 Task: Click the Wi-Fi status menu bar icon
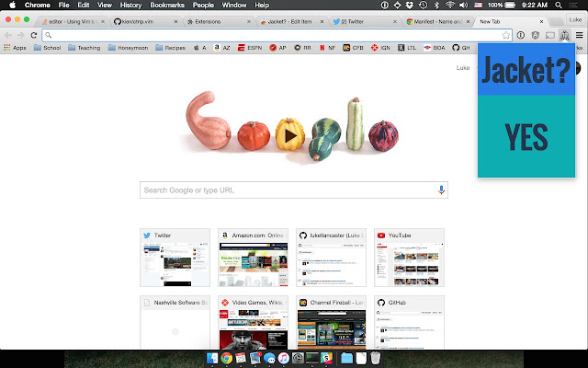pos(449,5)
